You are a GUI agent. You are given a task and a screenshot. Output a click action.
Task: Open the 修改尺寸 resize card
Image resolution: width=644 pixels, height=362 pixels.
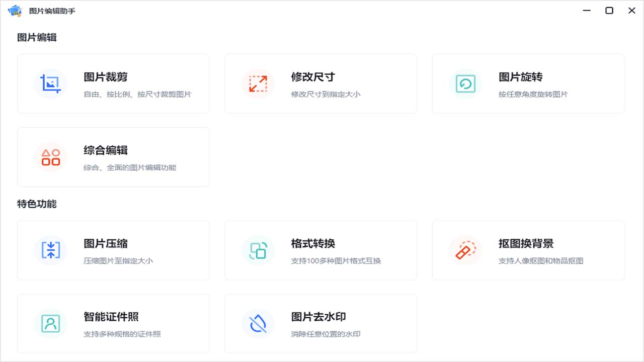pos(321,84)
